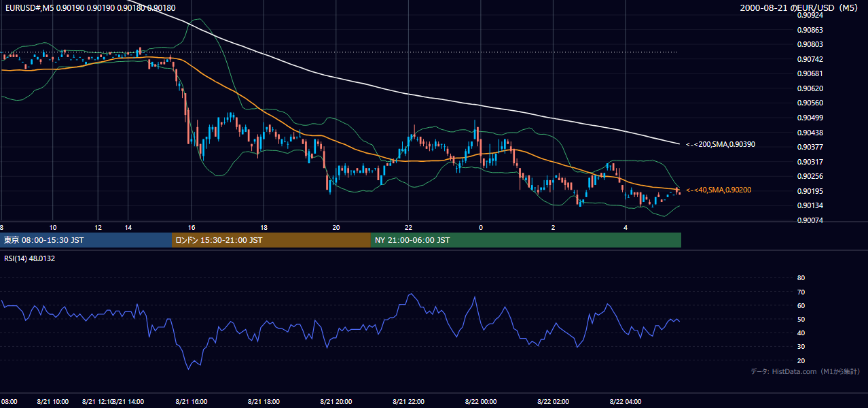Click the 8/22 00:00 bottom date label
The width and height of the screenshot is (868, 408).
[481, 402]
